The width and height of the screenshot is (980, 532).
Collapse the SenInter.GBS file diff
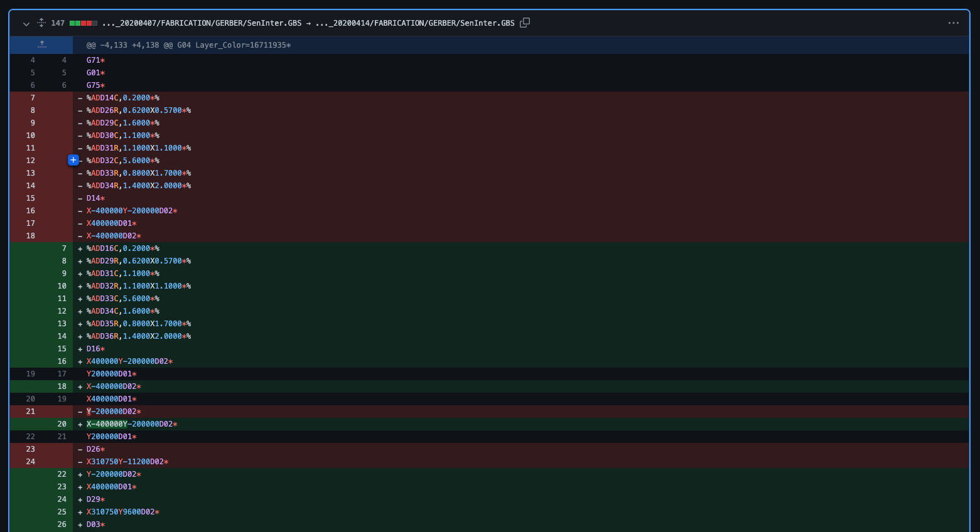pos(26,23)
